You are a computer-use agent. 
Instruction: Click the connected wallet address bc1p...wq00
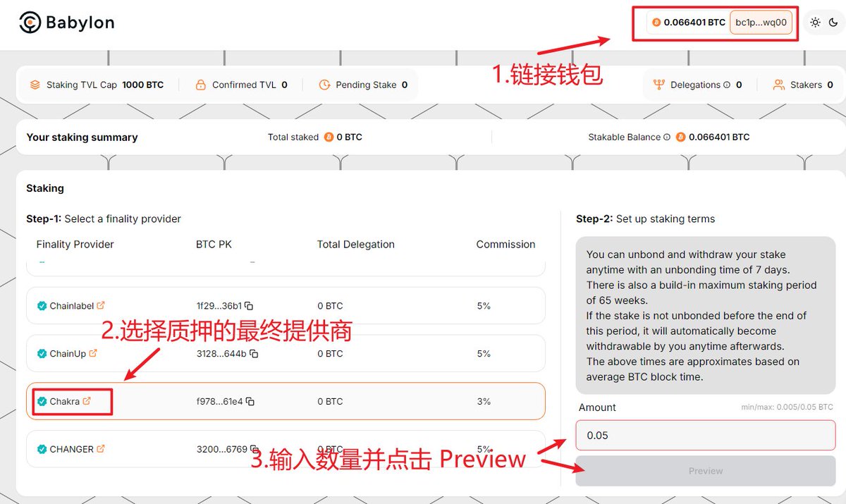[761, 22]
